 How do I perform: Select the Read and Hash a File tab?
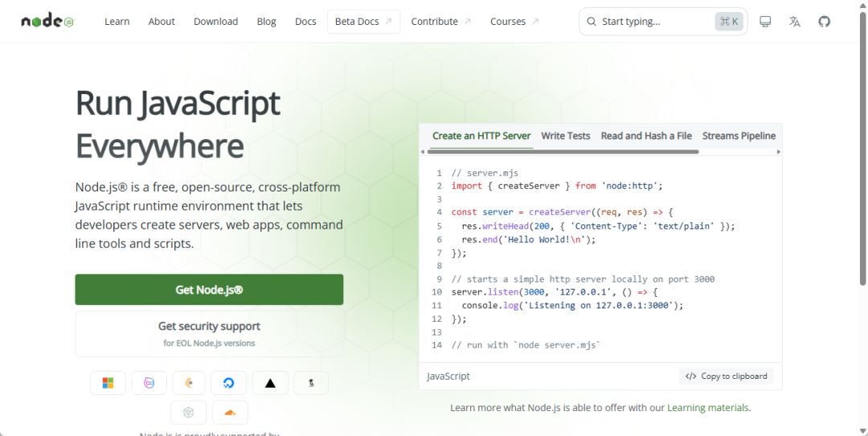pyautogui.click(x=646, y=136)
